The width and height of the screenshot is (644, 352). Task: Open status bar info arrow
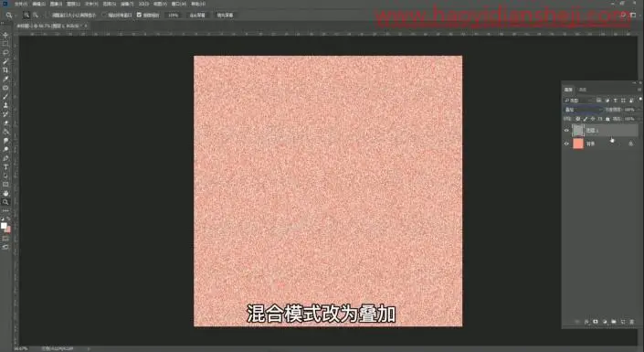pyautogui.click(x=89, y=348)
